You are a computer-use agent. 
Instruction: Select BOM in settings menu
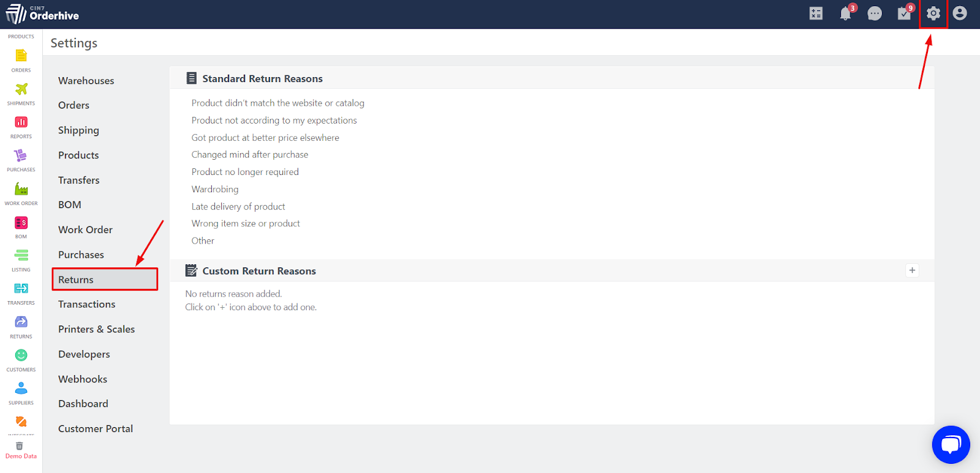point(70,205)
